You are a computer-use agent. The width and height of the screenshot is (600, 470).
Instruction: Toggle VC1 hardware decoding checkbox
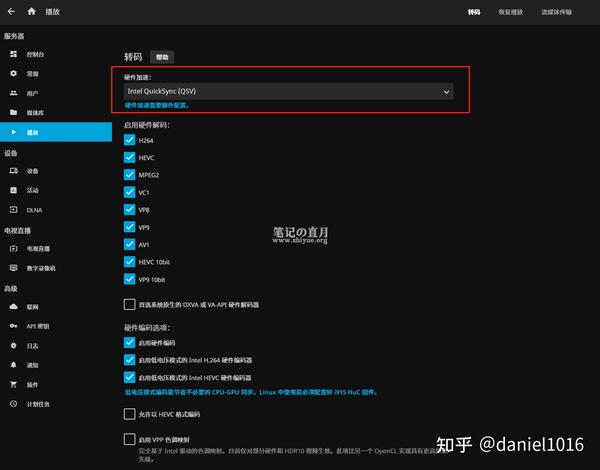click(129, 192)
